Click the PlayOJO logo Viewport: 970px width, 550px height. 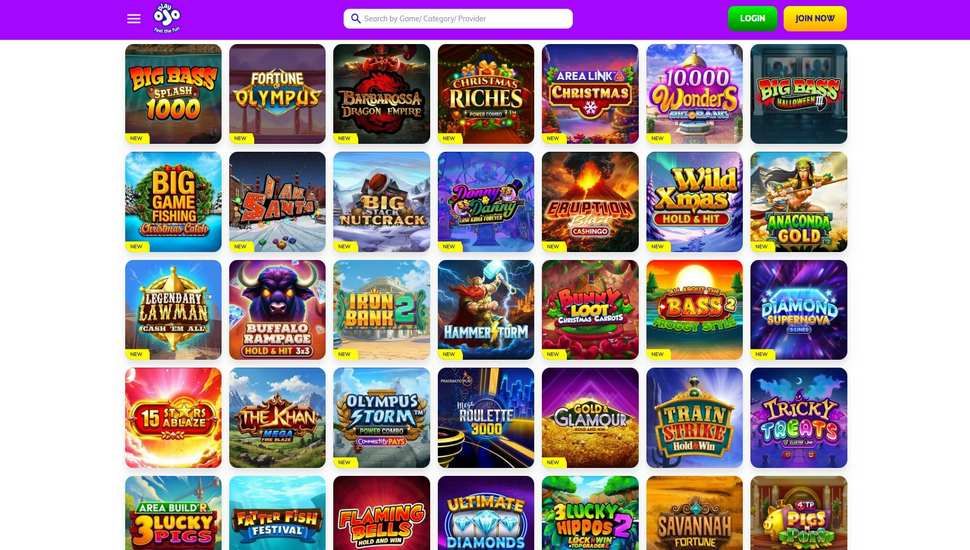(167, 18)
